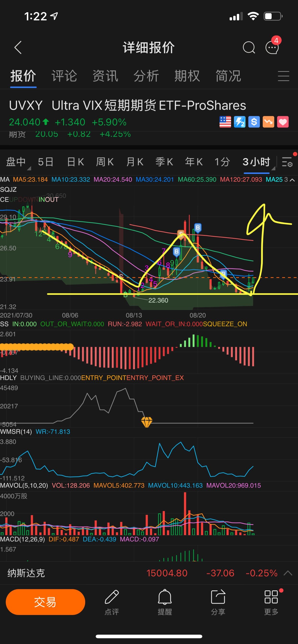298x644 pixels.
Task: Select the 周K chart period
Action: (105, 162)
